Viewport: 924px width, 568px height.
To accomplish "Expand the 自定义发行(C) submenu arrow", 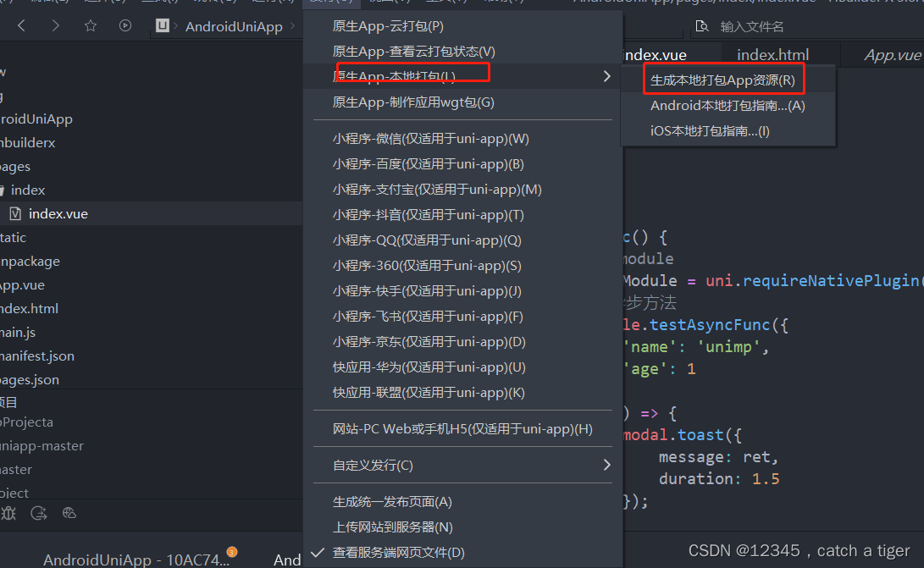I will (x=607, y=465).
